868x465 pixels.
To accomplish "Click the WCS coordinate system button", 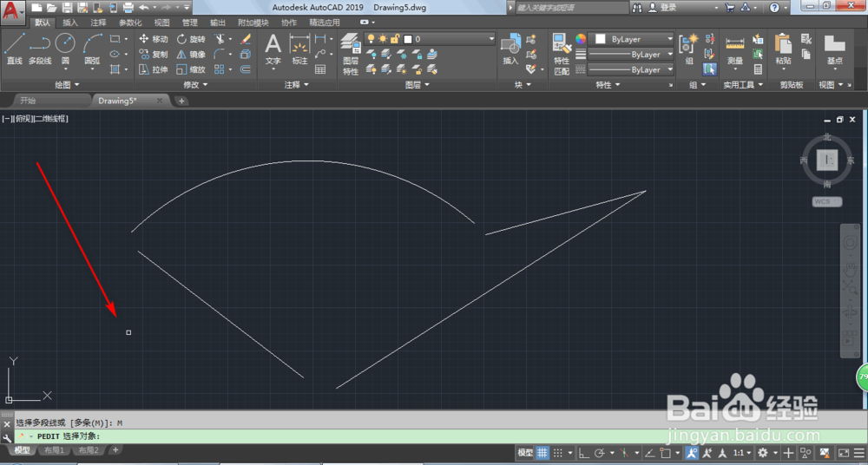I will [827, 201].
